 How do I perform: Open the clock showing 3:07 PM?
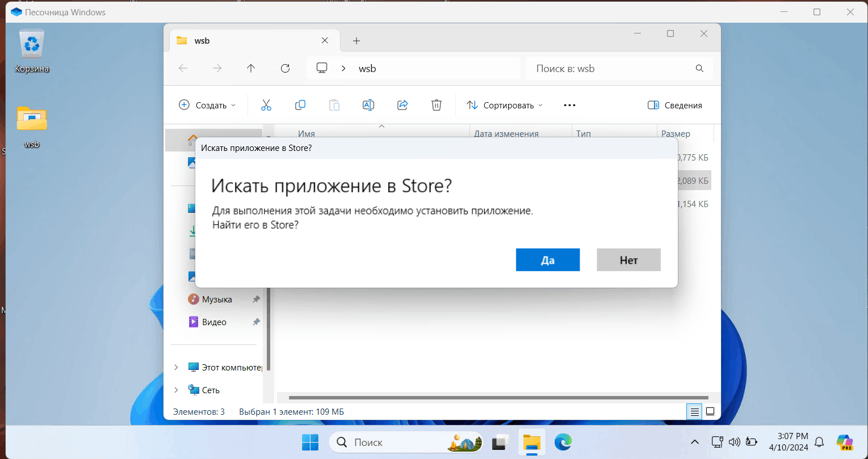788,442
